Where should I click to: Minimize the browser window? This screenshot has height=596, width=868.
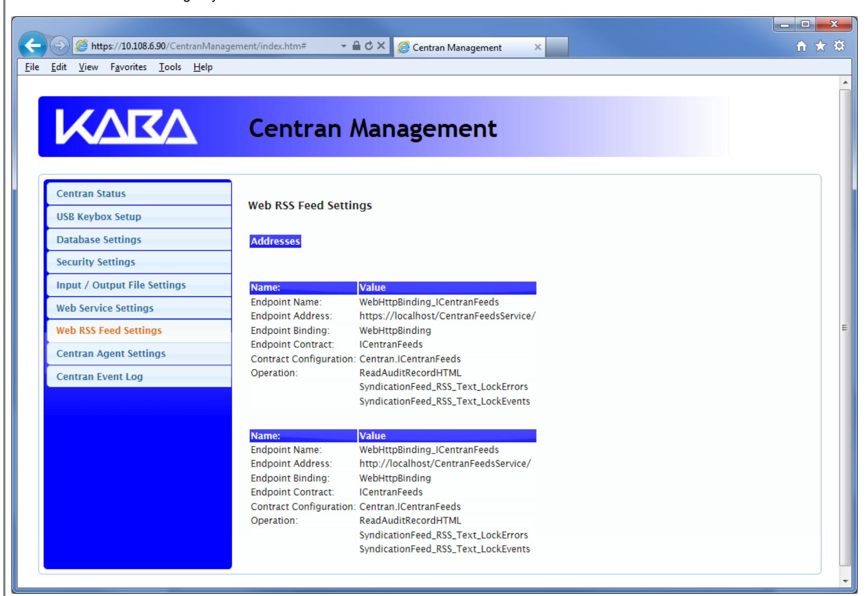(x=785, y=24)
